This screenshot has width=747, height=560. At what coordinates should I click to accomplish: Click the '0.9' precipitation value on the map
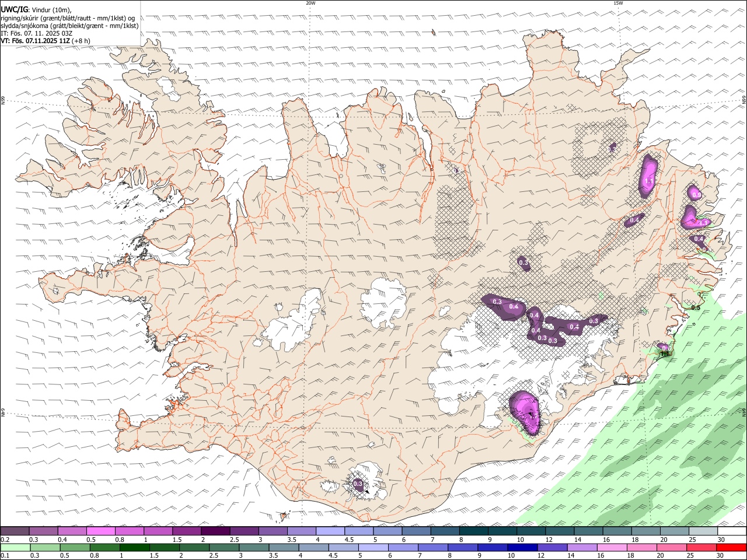pos(696,194)
